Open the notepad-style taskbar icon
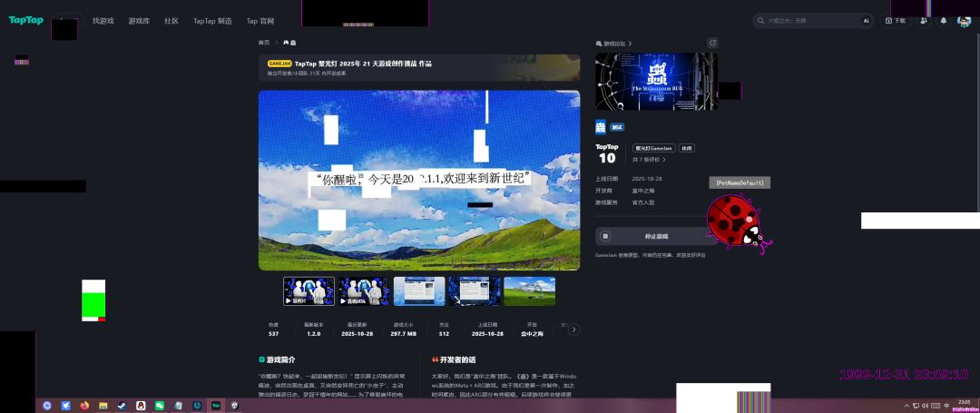Image resolution: width=980 pixels, height=413 pixels. [178, 406]
